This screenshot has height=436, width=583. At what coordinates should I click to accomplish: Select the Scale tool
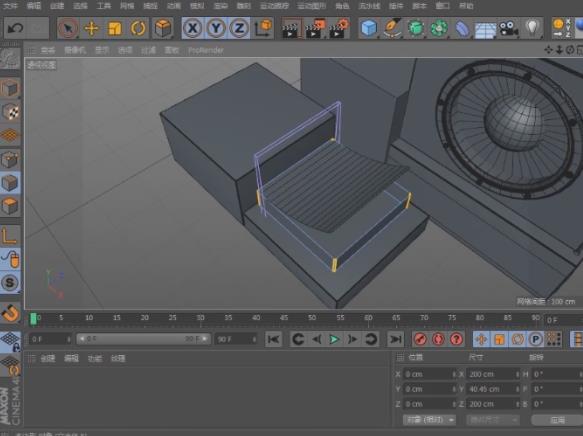[115, 28]
